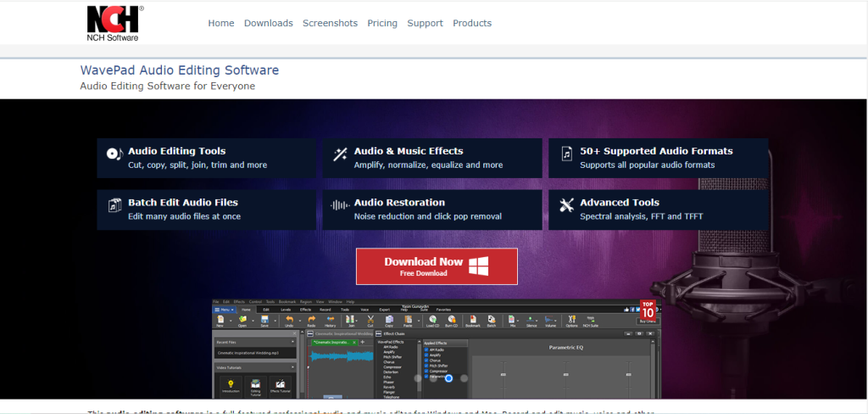Click the Redo arrow icon in WavePad
This screenshot has height=414, width=868.
[312, 319]
